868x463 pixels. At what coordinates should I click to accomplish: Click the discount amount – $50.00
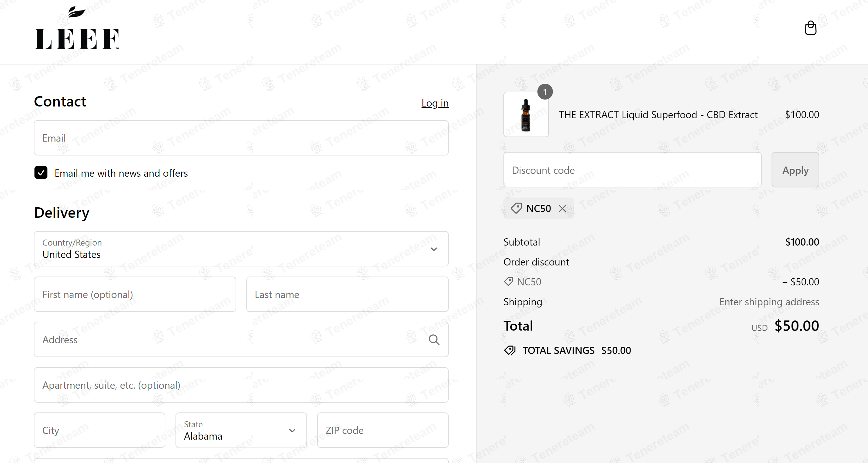801,282
